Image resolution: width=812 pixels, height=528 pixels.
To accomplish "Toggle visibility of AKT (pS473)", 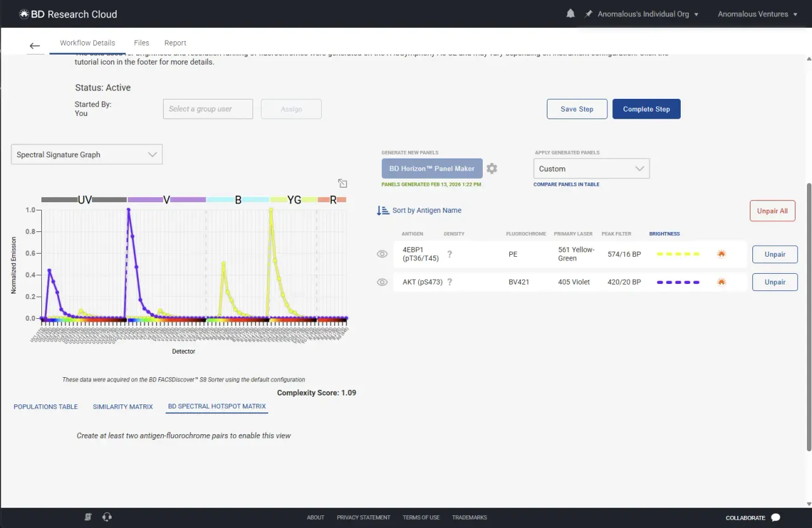I will coord(382,282).
